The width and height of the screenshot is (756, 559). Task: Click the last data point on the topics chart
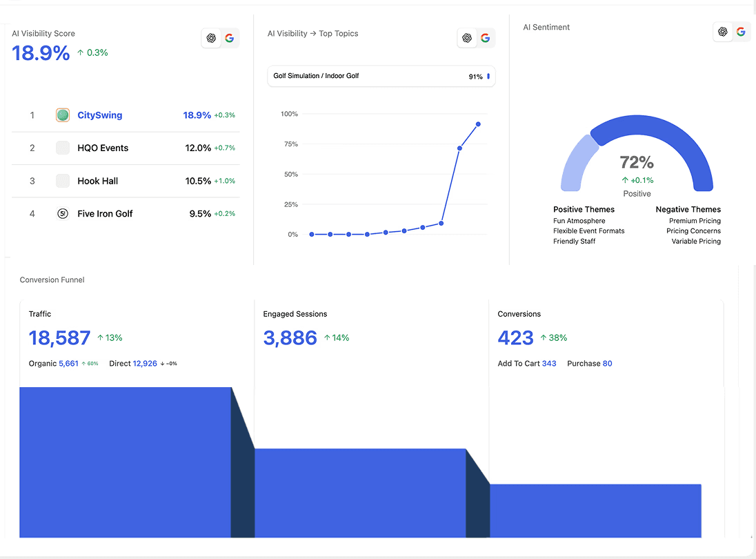pyautogui.click(x=478, y=124)
